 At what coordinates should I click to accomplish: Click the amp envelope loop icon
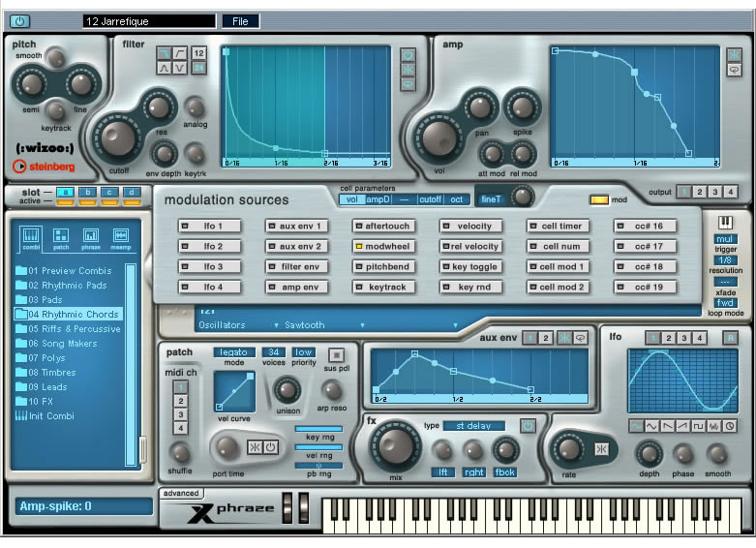click(x=734, y=70)
